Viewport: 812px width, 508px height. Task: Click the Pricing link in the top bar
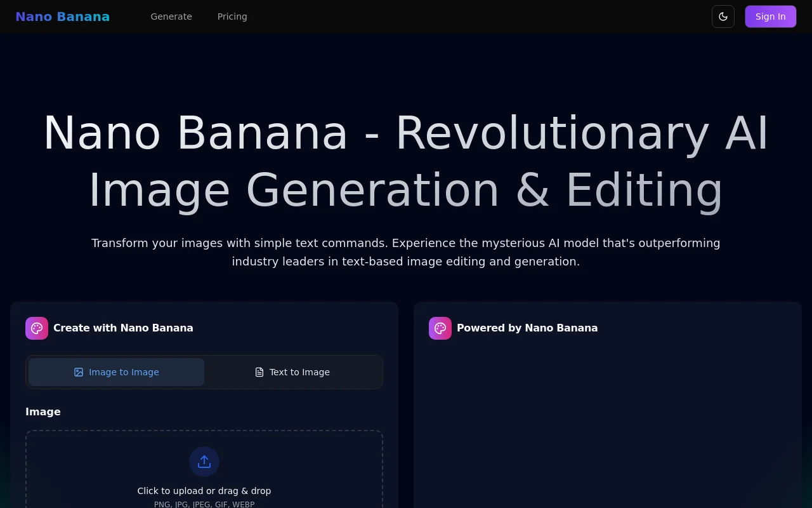coord(232,17)
